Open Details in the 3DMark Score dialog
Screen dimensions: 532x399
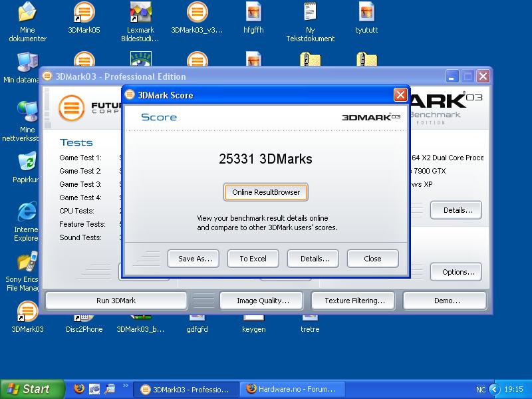tap(313, 259)
